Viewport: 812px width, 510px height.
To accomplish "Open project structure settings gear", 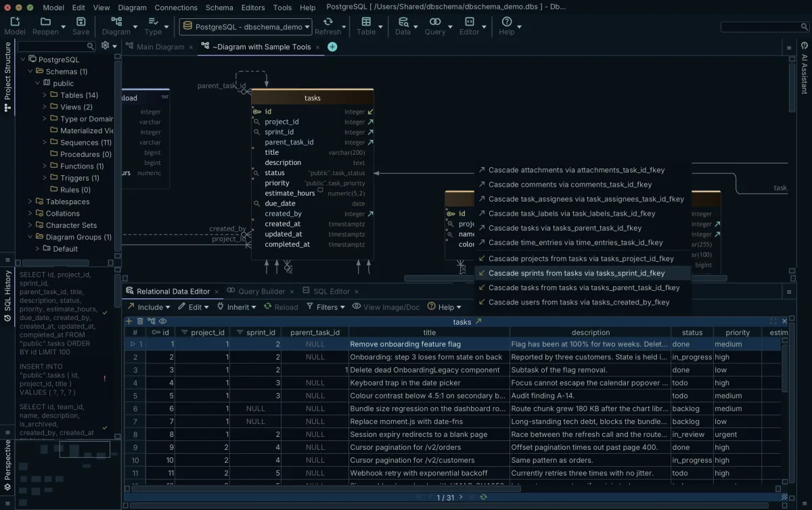I will [x=105, y=46].
